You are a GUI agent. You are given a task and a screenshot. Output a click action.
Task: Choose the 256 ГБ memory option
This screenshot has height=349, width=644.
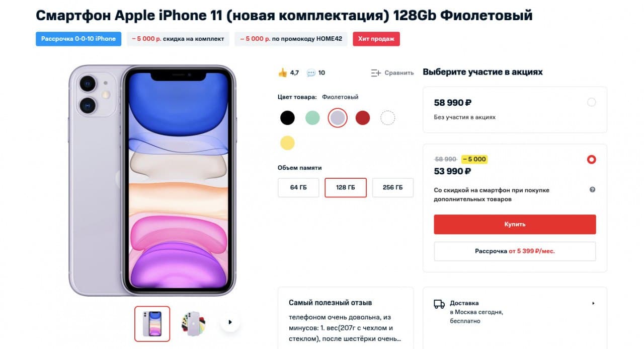(393, 187)
